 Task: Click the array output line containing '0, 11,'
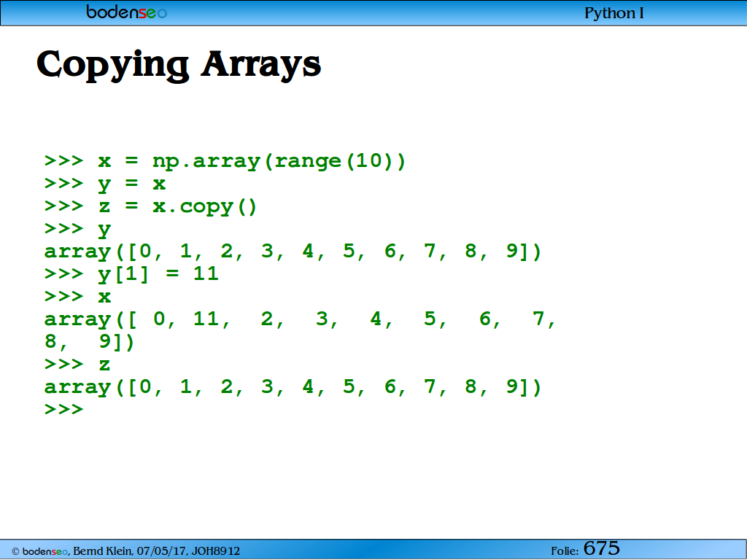point(300,319)
